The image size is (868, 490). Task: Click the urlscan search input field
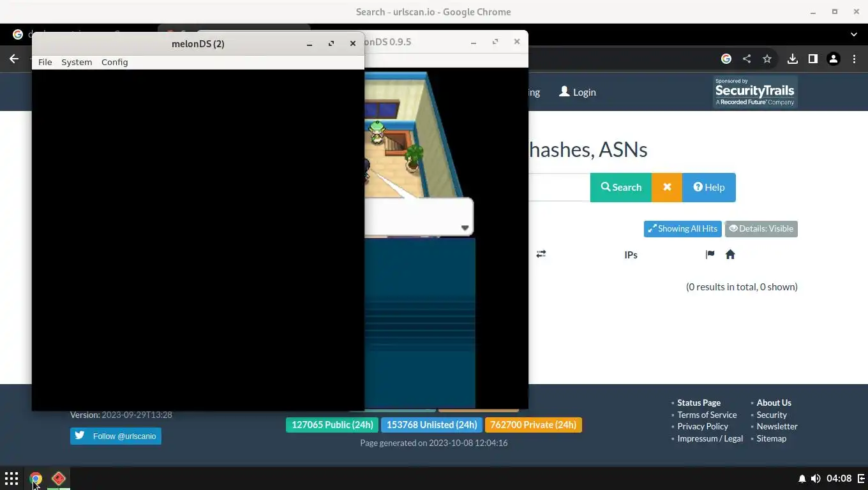pyautogui.click(x=559, y=187)
